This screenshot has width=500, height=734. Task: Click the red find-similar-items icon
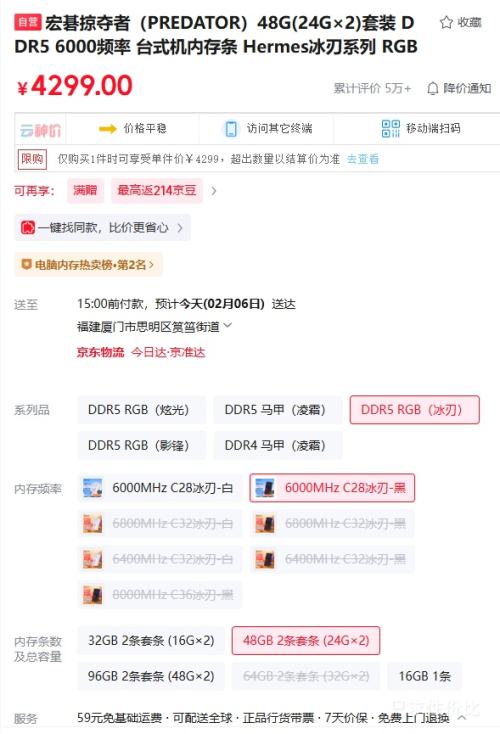[x=28, y=228]
